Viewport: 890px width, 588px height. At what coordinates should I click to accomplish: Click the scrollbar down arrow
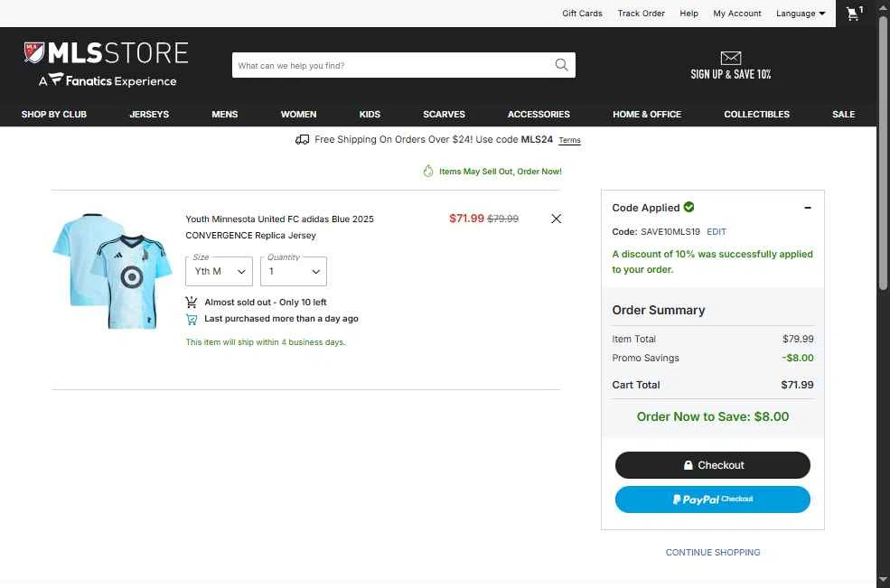tap(883, 580)
